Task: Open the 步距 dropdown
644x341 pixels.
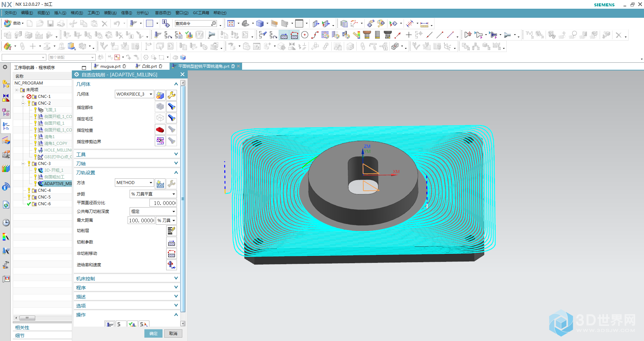Action: point(174,194)
